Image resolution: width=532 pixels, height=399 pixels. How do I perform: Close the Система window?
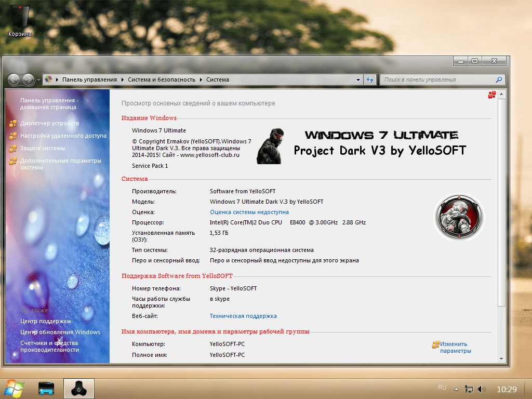495,61
